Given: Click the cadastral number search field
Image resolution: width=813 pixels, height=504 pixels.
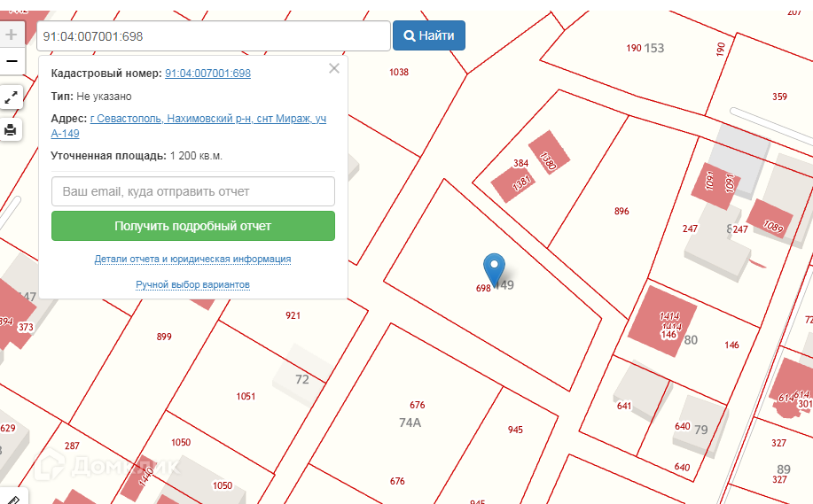Looking at the screenshot, I should [x=213, y=36].
